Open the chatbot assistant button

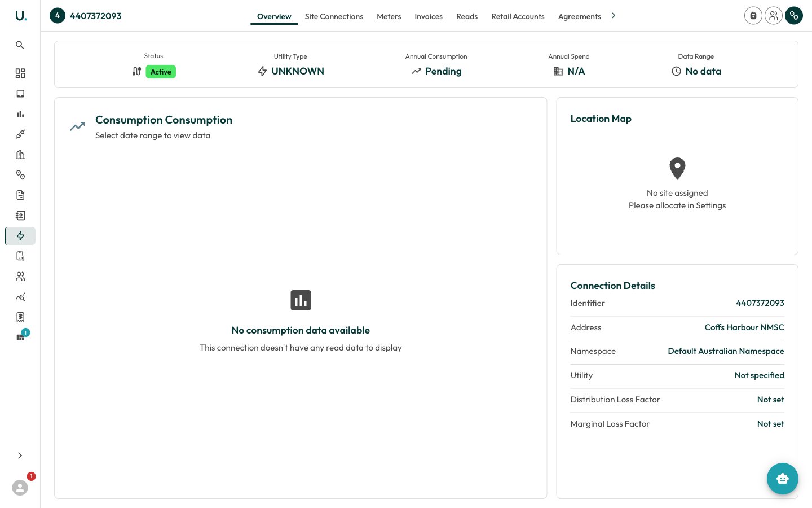coord(783,479)
